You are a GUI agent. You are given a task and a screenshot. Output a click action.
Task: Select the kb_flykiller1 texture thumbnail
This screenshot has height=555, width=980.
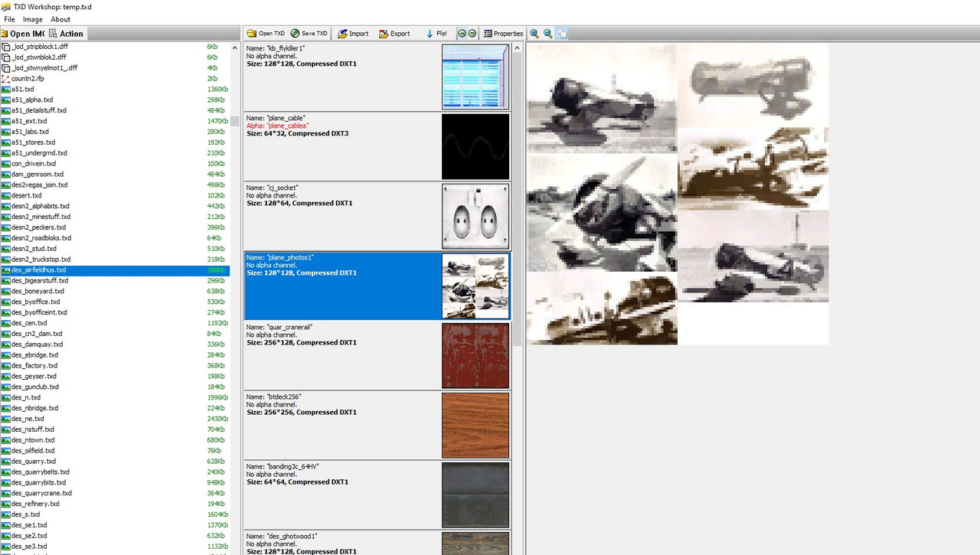pyautogui.click(x=475, y=77)
